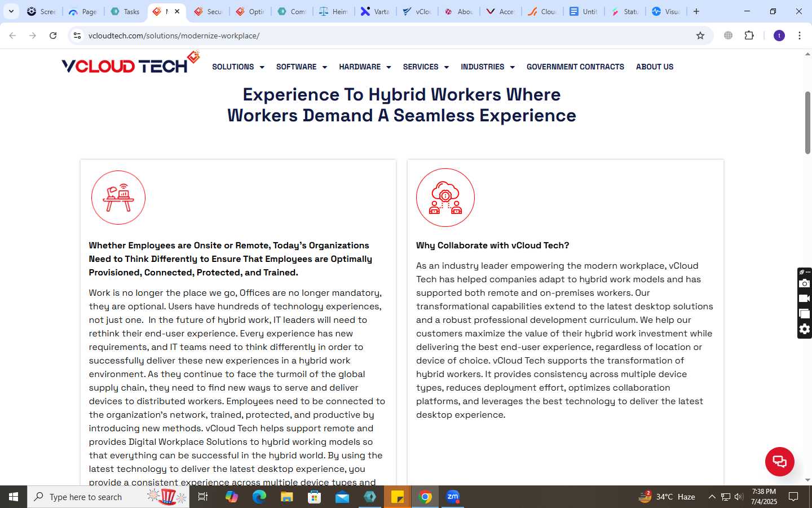This screenshot has height=508, width=812.
Task: Click the 'Why Collaborate with vCloud Tech?' heading
Action: (492, 246)
